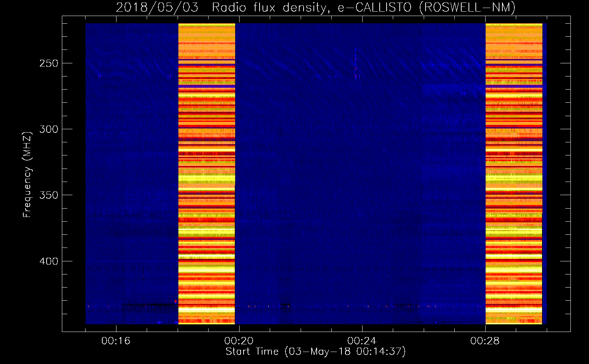589x364 pixels.
Task: Select the 'Frequency (MHZ)' y-axis label
Action: (27, 175)
